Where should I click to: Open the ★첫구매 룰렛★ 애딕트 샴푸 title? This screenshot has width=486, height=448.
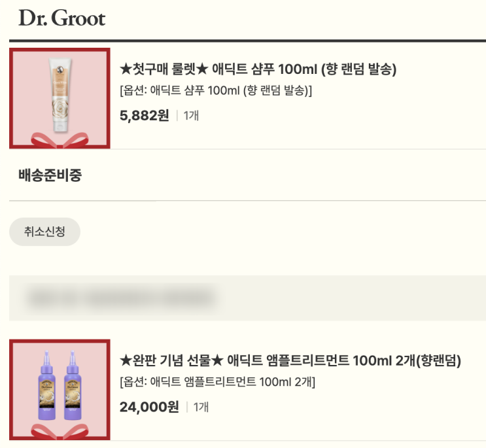click(x=258, y=69)
